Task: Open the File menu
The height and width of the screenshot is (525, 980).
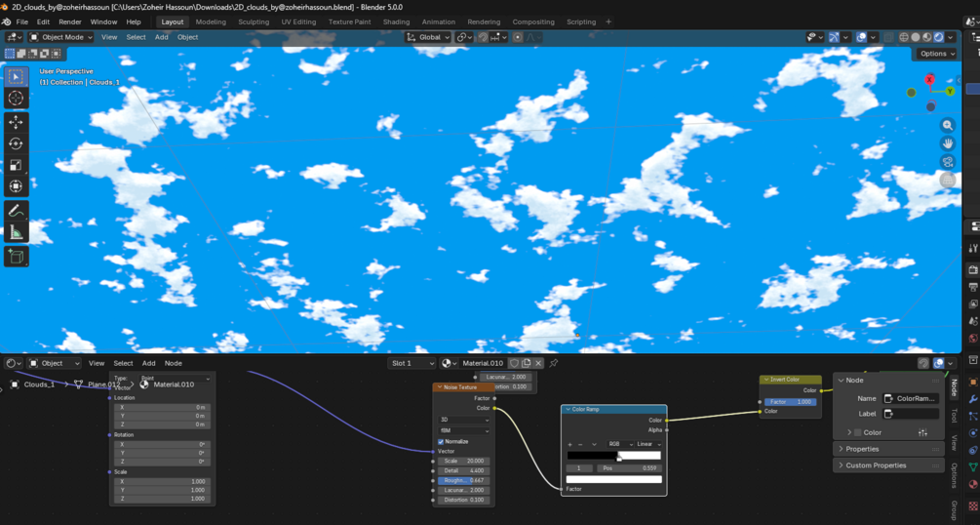Action: point(21,21)
